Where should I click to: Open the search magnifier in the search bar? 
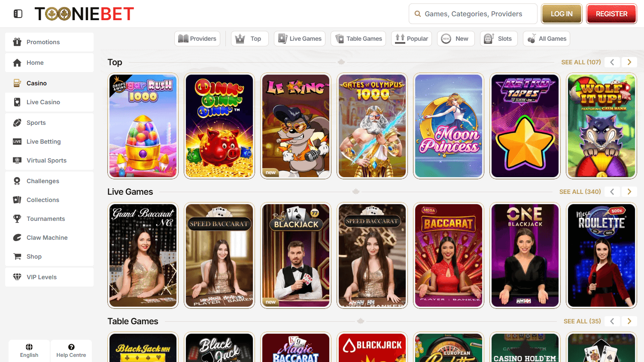[417, 13]
